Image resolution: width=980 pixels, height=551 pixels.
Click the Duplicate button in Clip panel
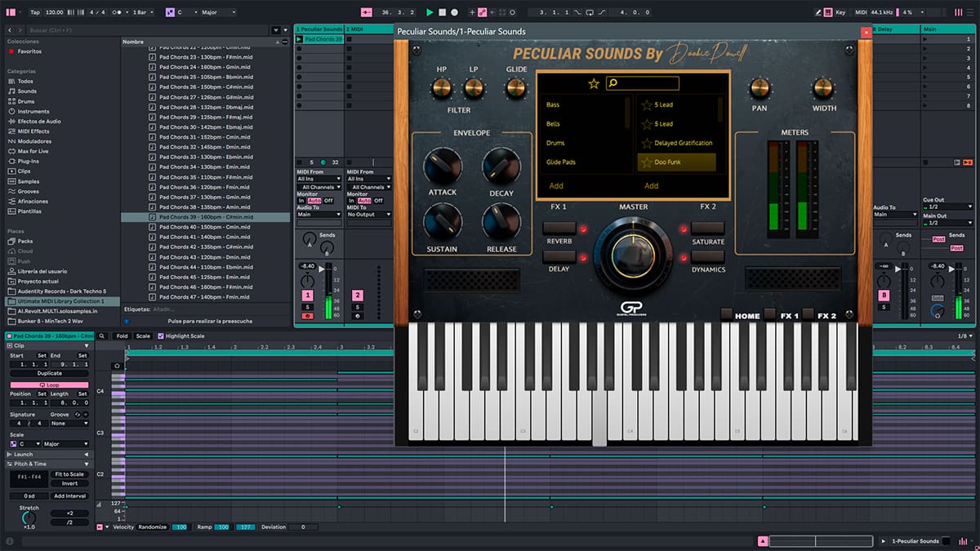click(x=50, y=373)
